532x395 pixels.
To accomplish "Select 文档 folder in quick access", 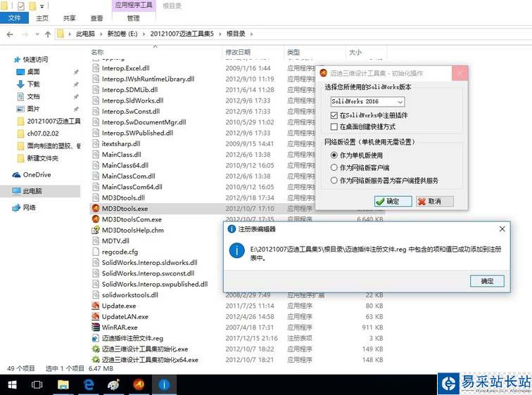I will [33, 96].
